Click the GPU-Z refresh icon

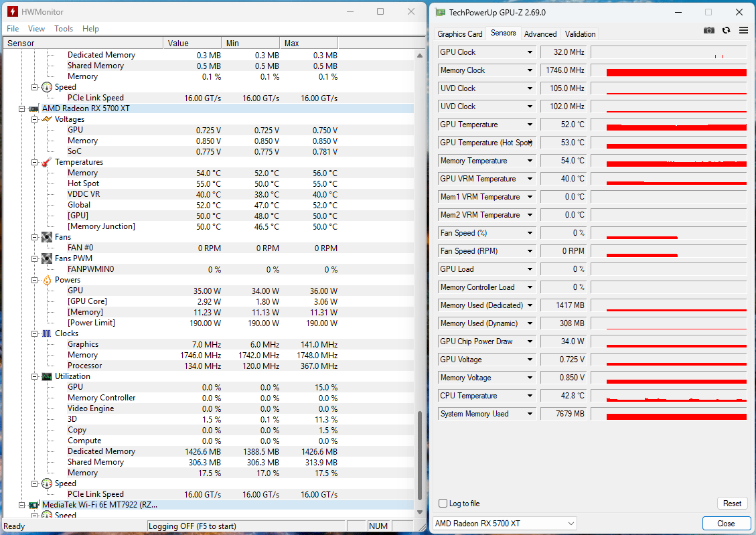click(x=726, y=30)
